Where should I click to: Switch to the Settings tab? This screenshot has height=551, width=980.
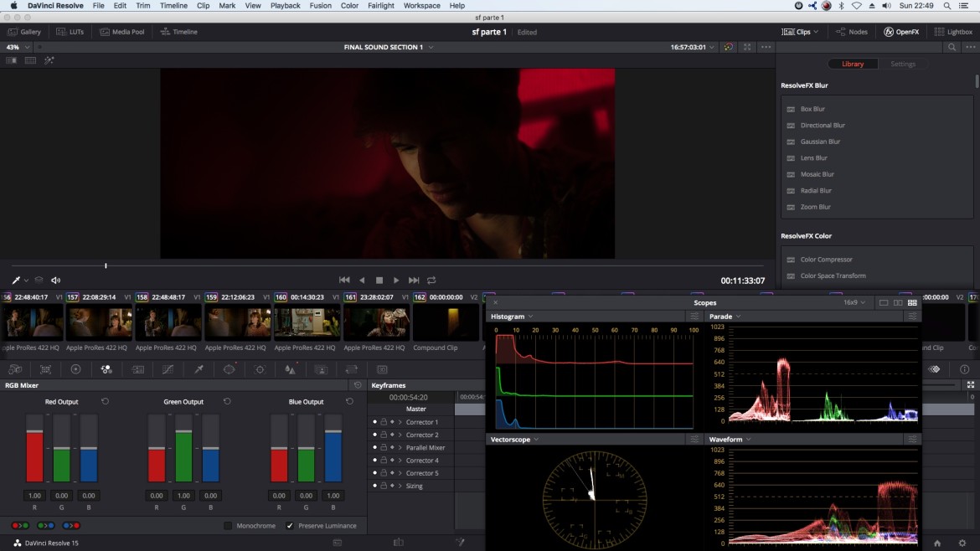pos(902,64)
